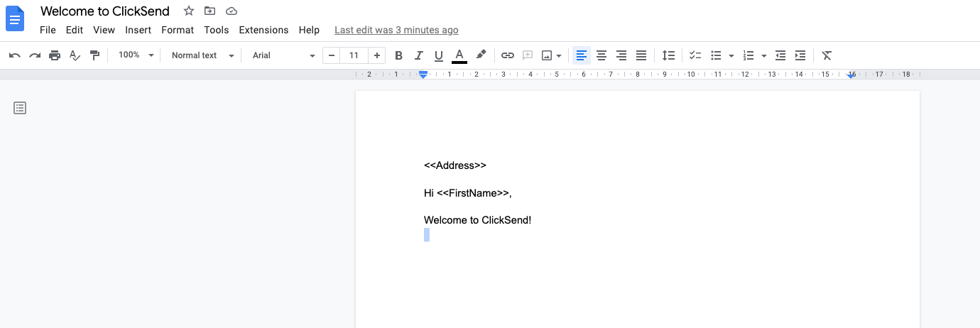Move document using folder icon
The width and height of the screenshot is (980, 328).
[209, 11]
